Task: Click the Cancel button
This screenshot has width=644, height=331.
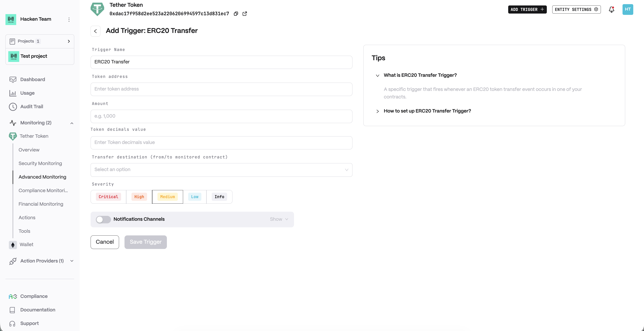Action: point(105,242)
